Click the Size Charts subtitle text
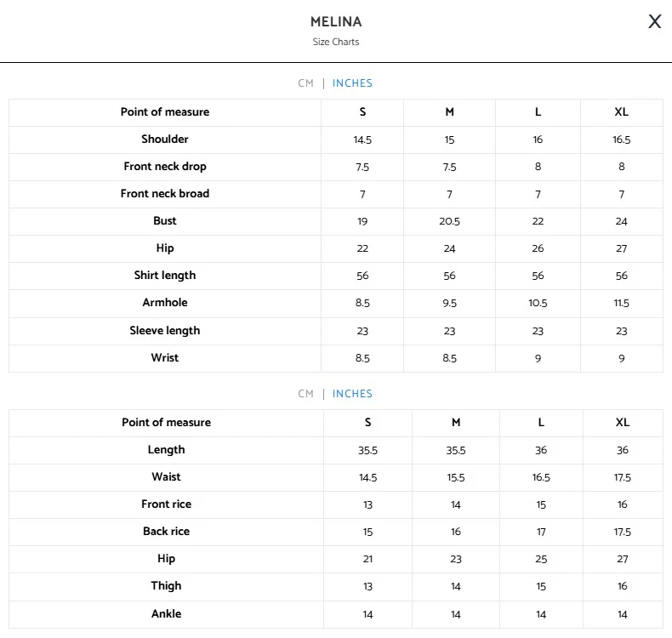 336,42
